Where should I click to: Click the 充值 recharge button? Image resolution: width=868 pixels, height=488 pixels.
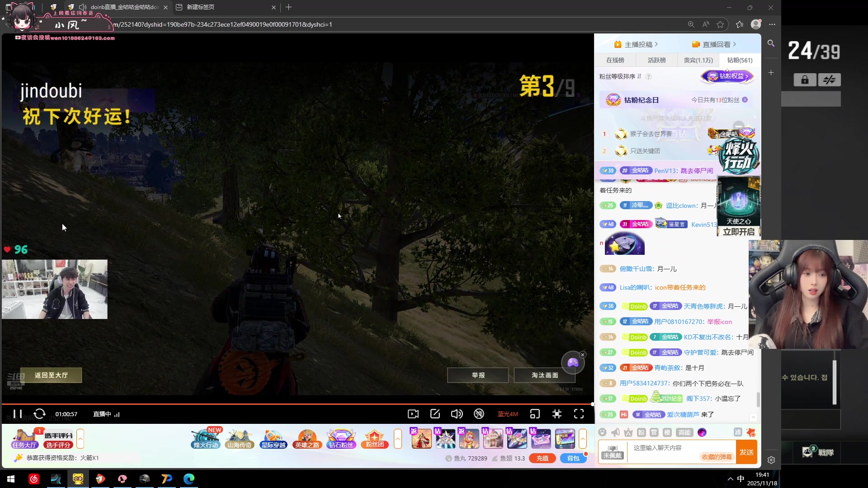[542, 458]
